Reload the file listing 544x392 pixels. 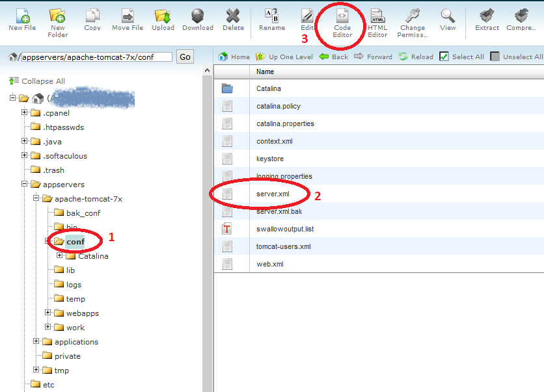(415, 57)
